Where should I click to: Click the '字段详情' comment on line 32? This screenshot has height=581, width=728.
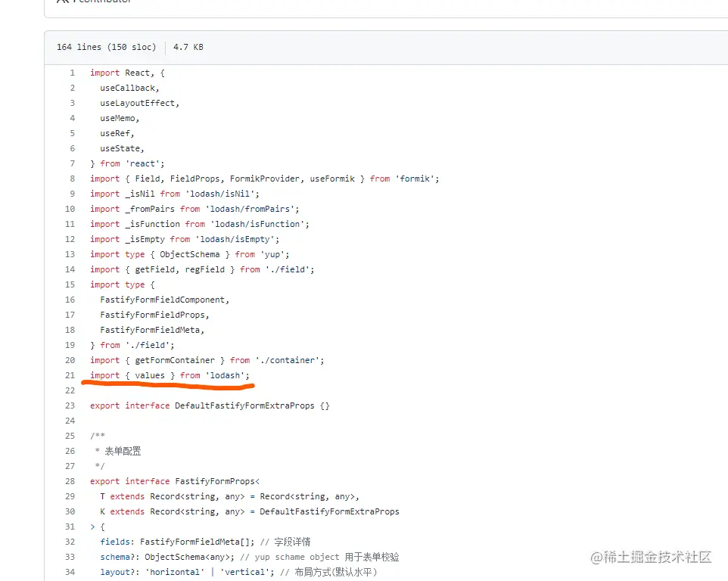tap(293, 542)
